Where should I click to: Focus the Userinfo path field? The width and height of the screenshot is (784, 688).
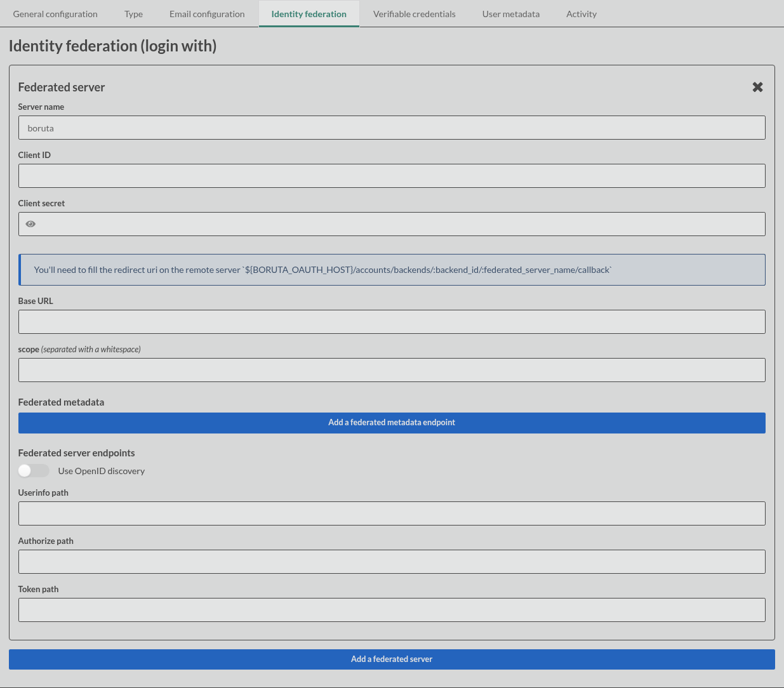coord(392,513)
